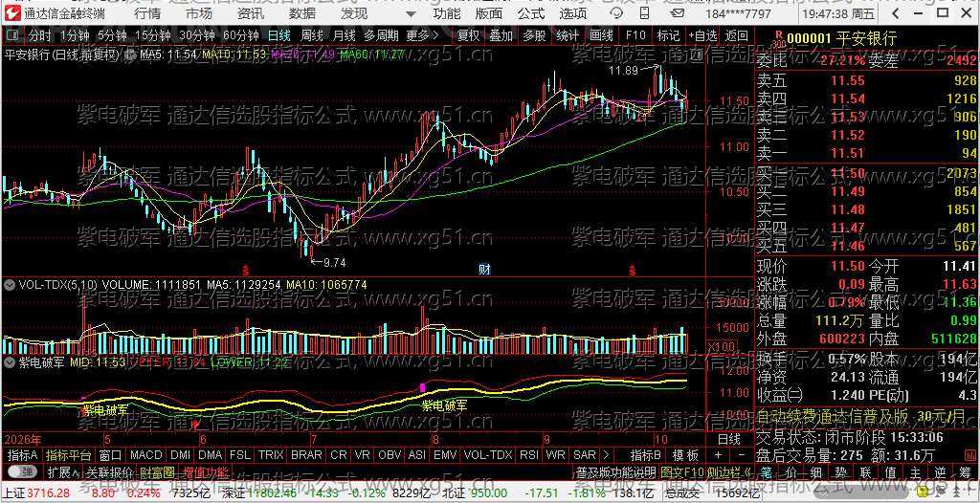This screenshot has width=980, height=503.
Task: Switch chart period to 60分钟
Action: (240, 35)
